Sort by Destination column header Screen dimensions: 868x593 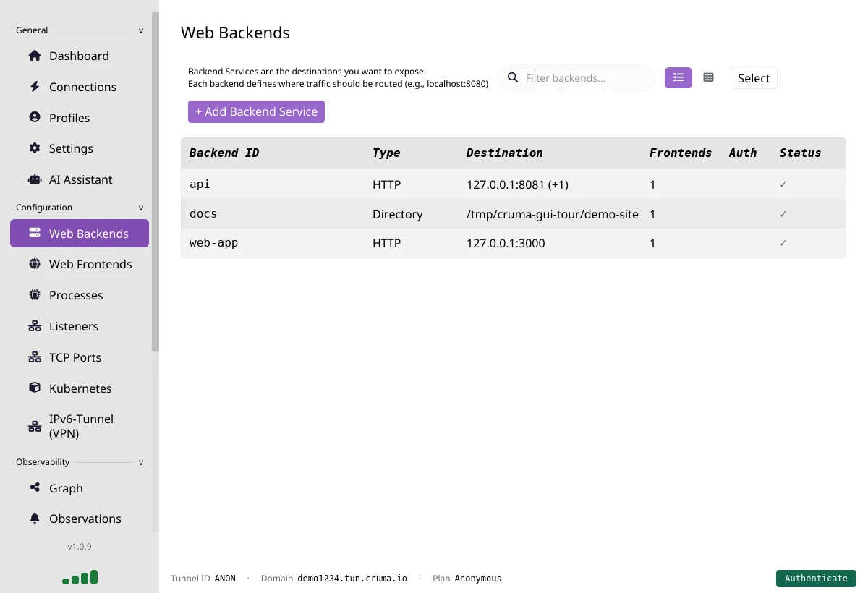[x=504, y=153]
